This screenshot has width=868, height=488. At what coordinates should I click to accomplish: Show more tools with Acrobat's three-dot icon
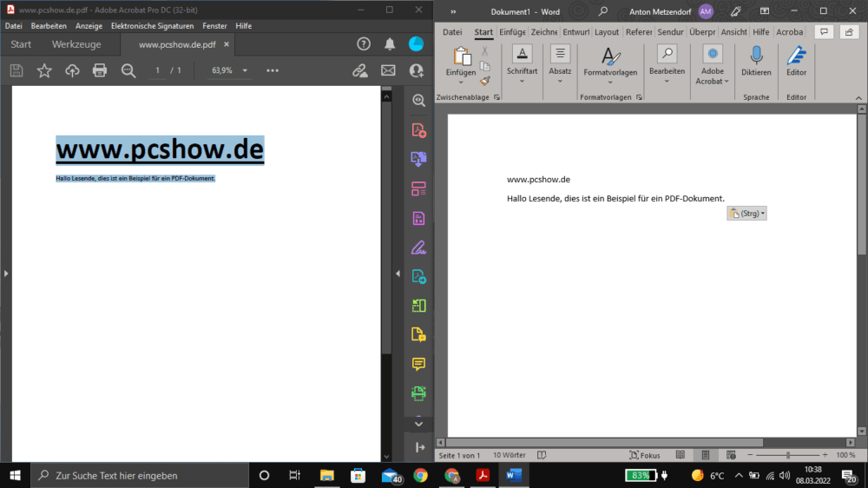click(x=273, y=70)
